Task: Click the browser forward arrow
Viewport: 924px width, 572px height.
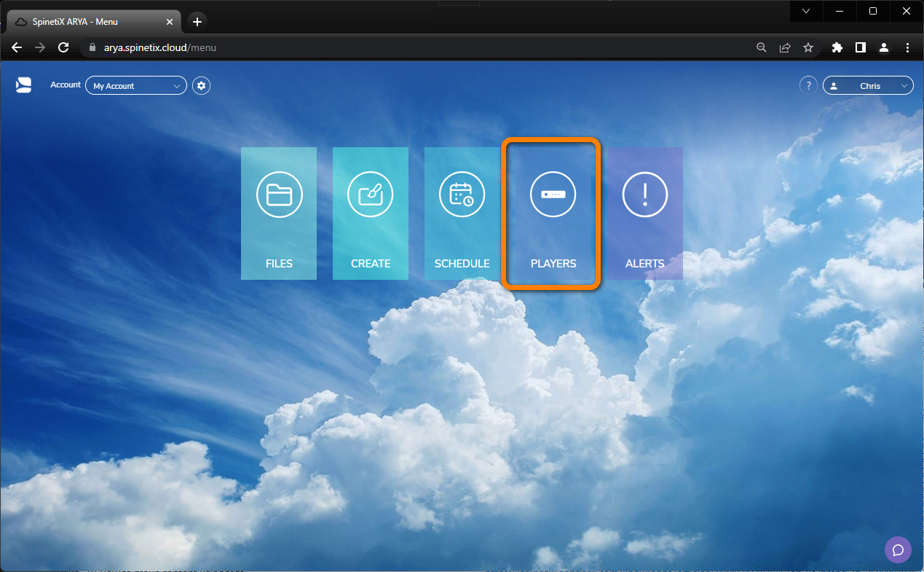Action: (40, 47)
